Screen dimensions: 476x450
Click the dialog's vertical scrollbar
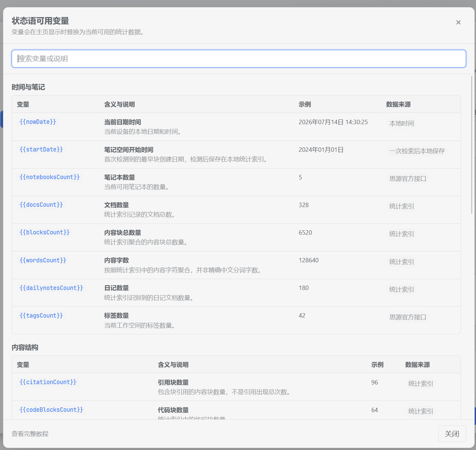472,145
